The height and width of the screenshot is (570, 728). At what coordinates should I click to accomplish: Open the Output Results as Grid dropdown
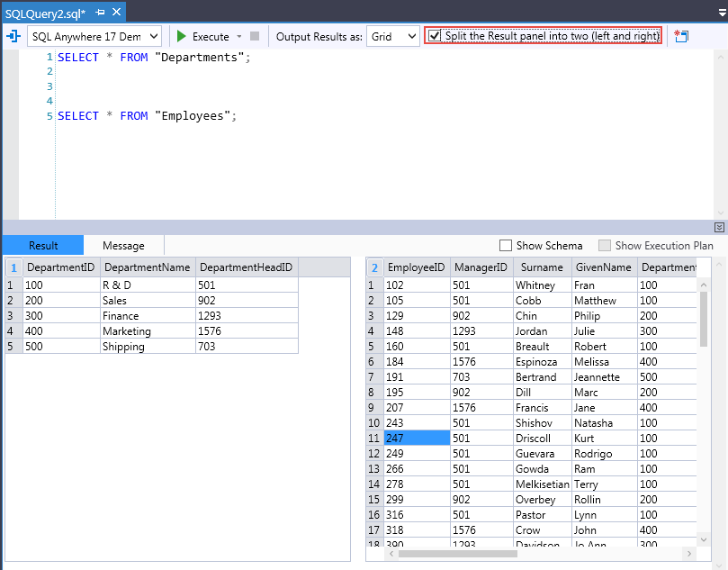393,37
